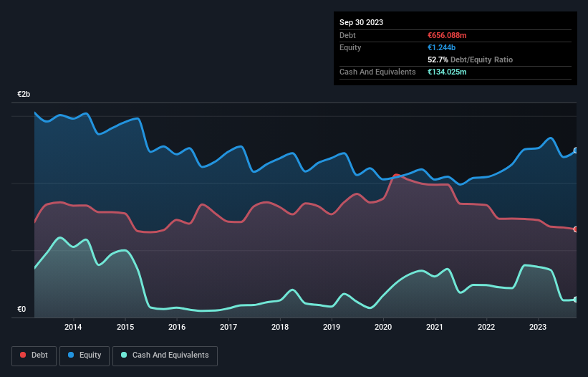Click the Sep 30 2023 tooltip date
This screenshot has width=588, height=377.
(x=361, y=22)
